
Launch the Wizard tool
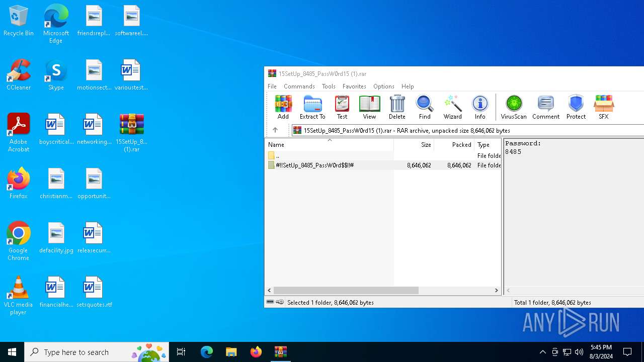point(452,108)
